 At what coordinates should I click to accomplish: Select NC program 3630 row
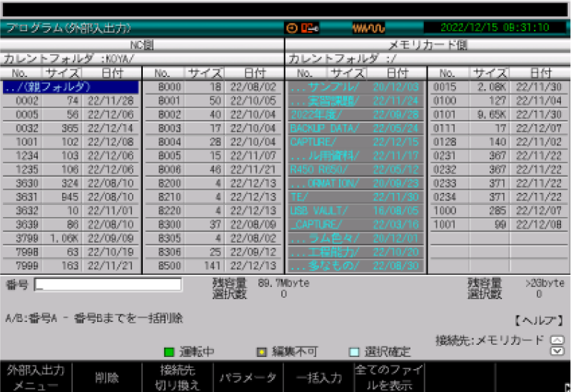pos(71,184)
